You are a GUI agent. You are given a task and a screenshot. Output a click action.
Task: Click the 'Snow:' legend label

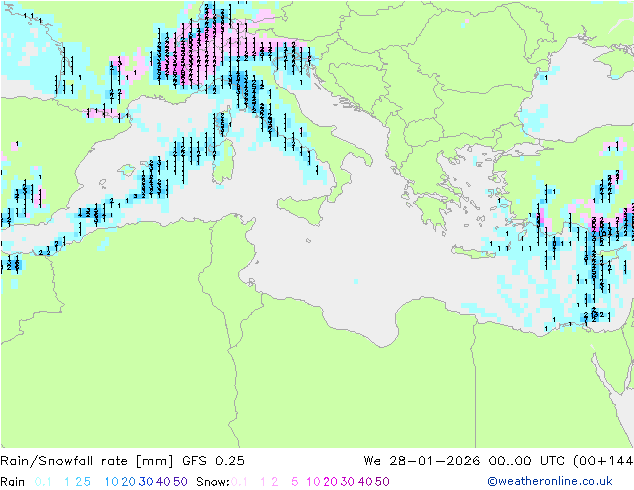click(213, 482)
